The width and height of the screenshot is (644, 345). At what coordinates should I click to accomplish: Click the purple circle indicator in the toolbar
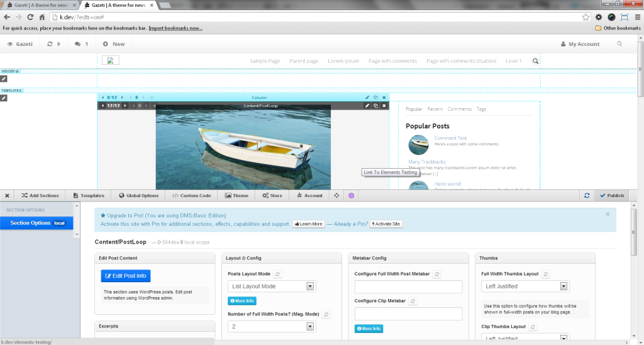(351, 196)
